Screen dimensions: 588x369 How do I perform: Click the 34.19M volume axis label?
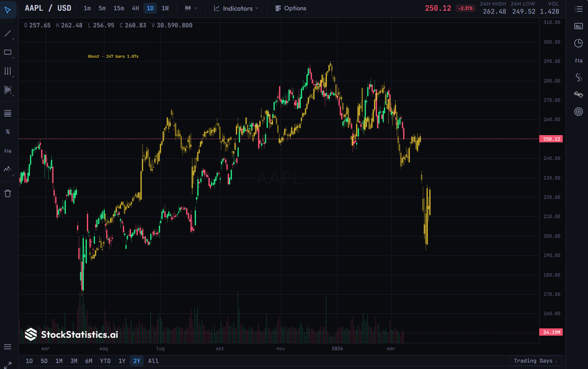[552, 332]
